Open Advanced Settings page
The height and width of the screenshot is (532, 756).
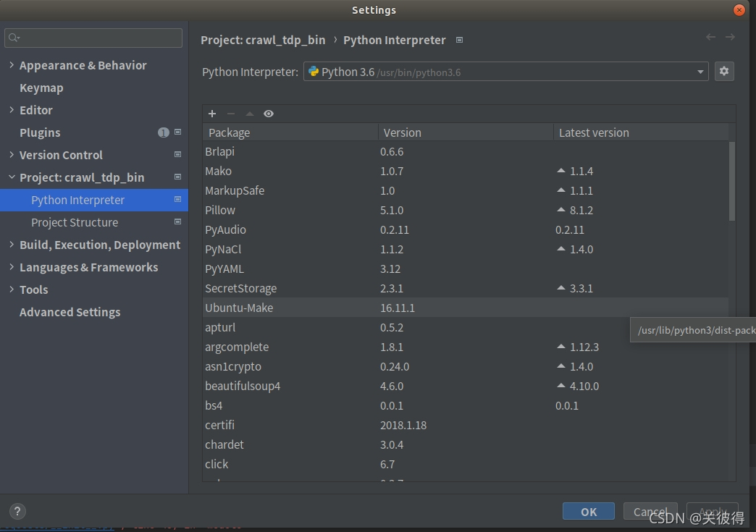click(x=70, y=312)
